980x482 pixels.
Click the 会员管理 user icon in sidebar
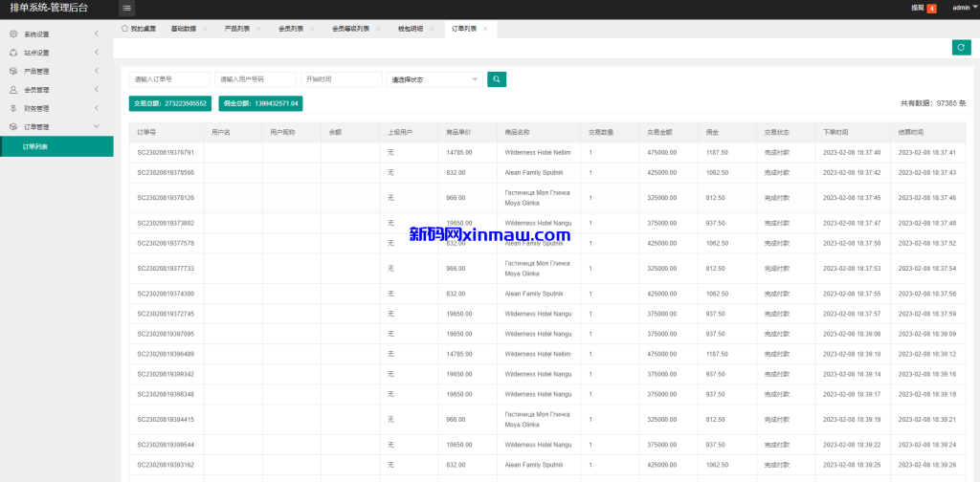(x=13, y=90)
